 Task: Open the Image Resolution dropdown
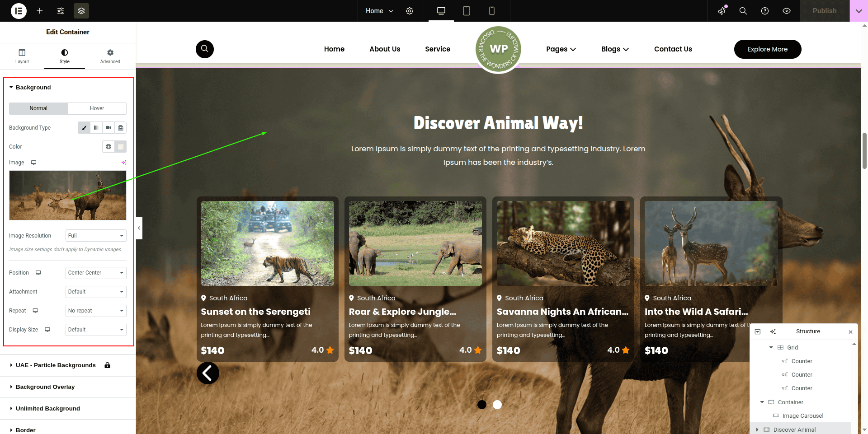click(x=96, y=236)
